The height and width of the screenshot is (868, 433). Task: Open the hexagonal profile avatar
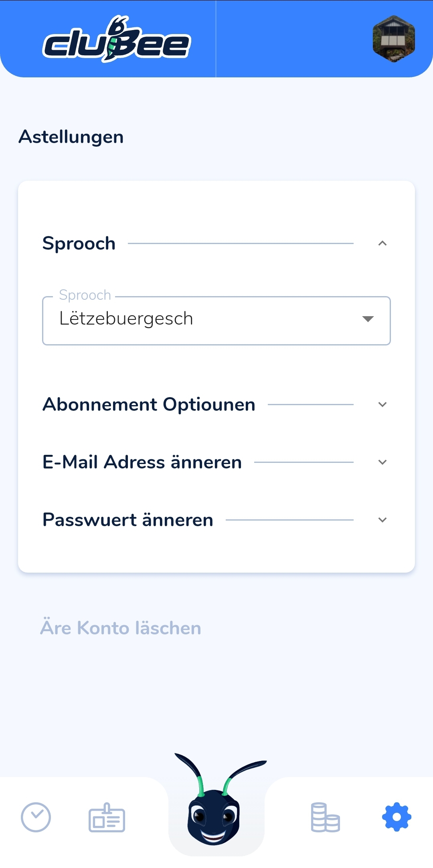click(394, 39)
